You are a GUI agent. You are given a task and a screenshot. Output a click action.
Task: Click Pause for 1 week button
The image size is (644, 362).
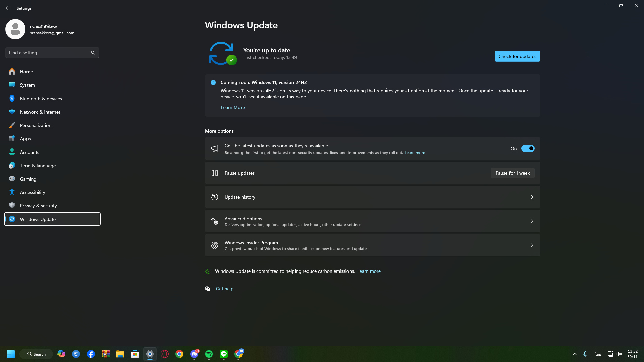[x=513, y=173]
